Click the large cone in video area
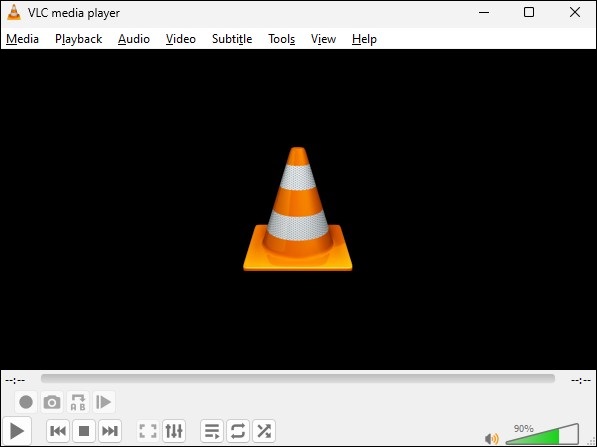597x447 pixels. [x=298, y=209]
